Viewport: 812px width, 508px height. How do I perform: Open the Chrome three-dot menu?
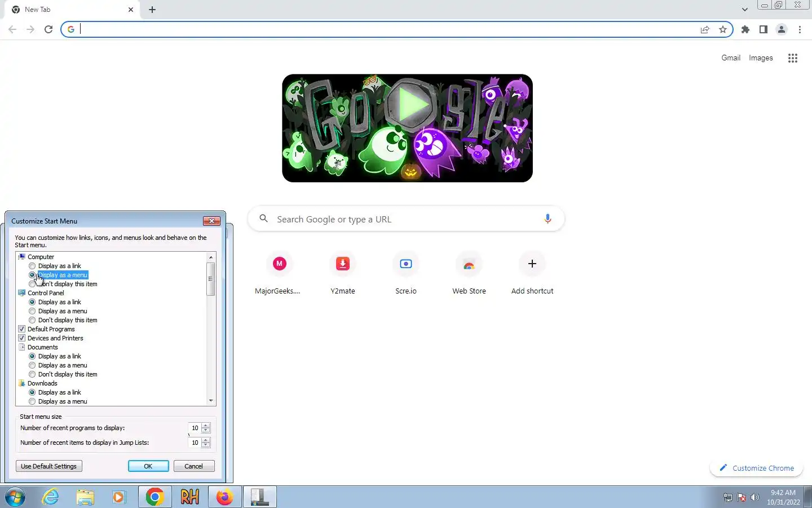click(800, 29)
